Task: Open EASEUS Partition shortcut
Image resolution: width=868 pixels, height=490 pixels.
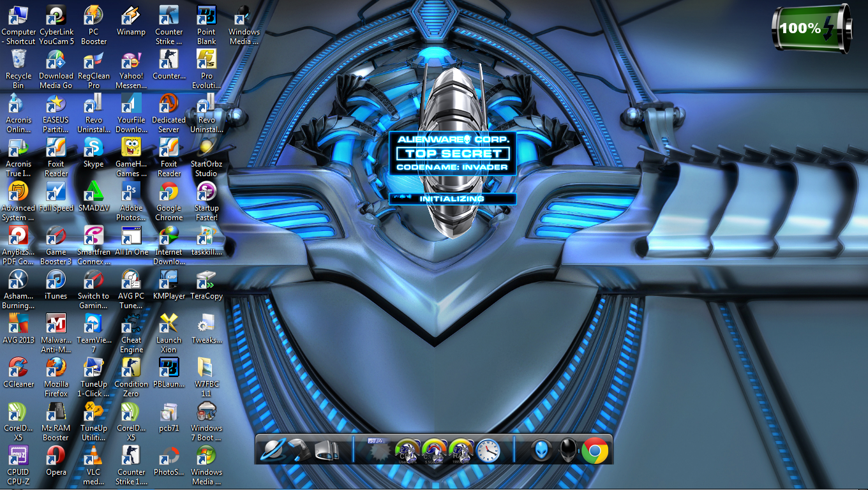Action: [56, 113]
